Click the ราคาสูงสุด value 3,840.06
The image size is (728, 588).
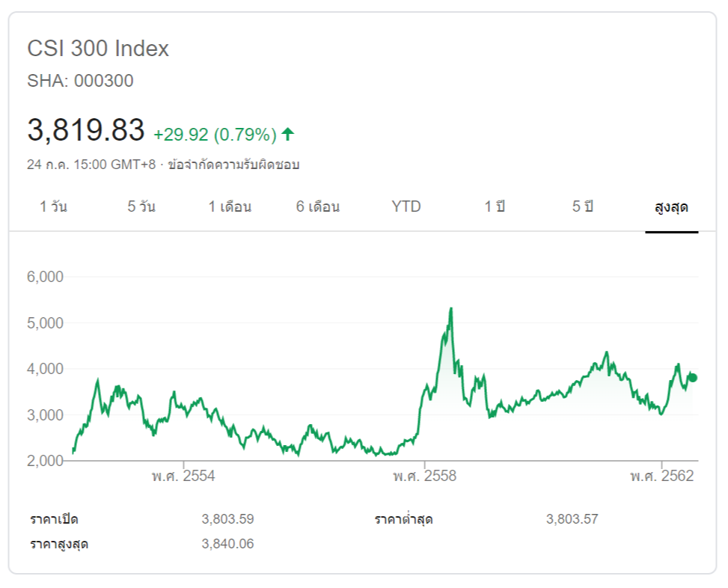tap(227, 544)
